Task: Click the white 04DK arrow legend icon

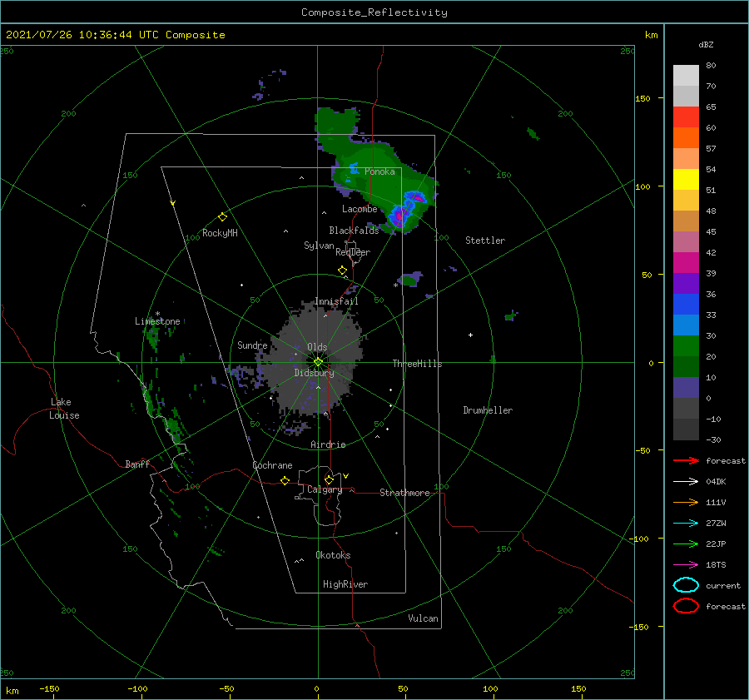Action: (686, 481)
